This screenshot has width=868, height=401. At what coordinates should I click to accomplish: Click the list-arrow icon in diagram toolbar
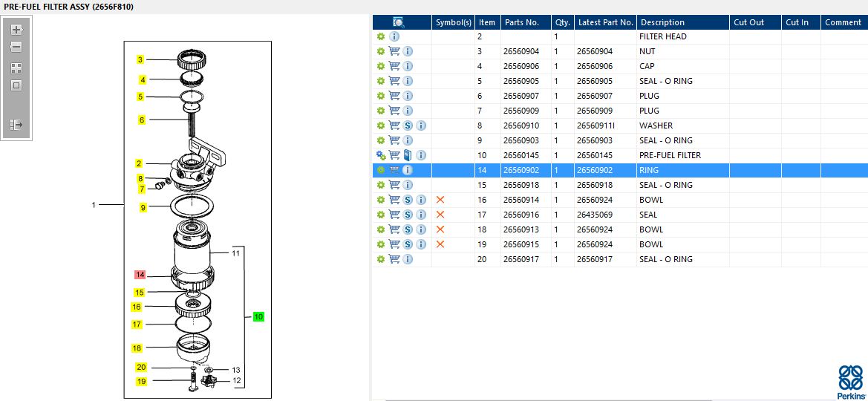pyautogui.click(x=16, y=125)
